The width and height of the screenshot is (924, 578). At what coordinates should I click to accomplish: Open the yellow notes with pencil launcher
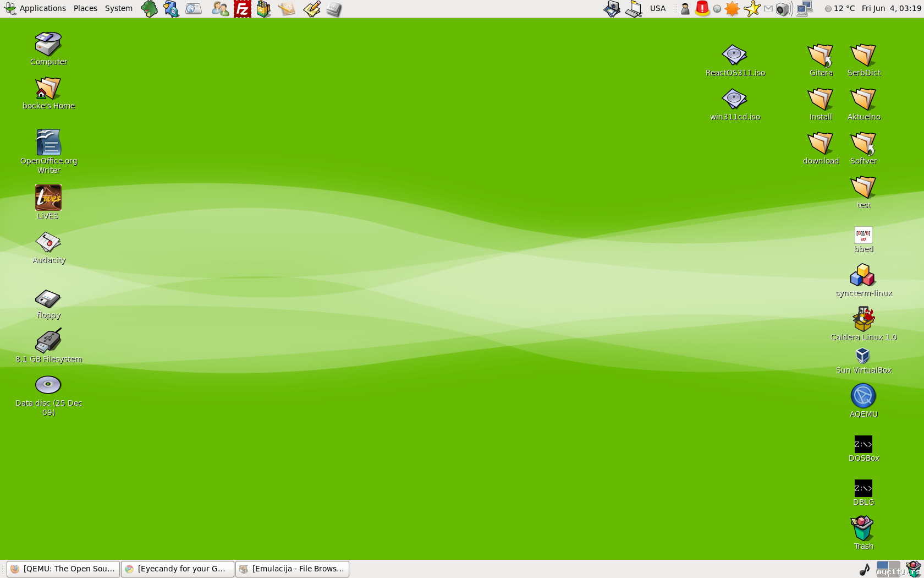311,9
